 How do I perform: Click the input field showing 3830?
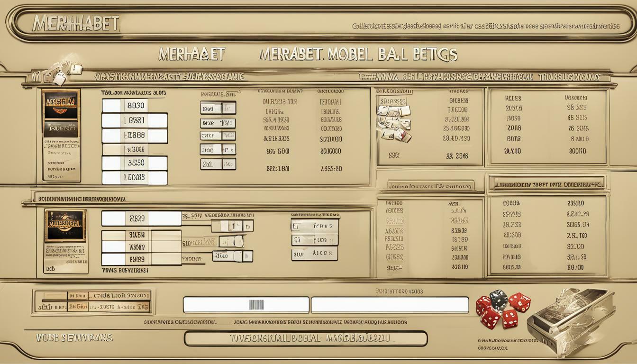tap(135, 163)
